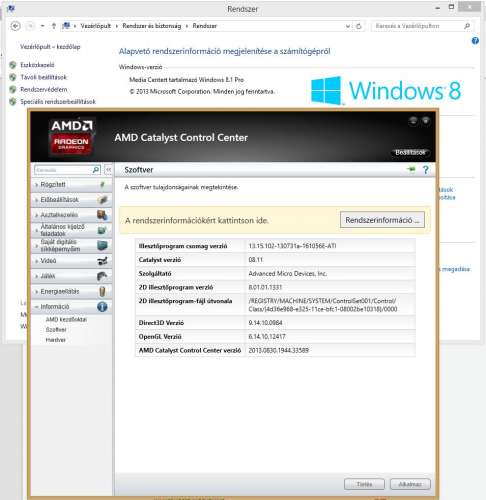
Task: Click back arrow in Rendszer window
Action: [x=15, y=26]
